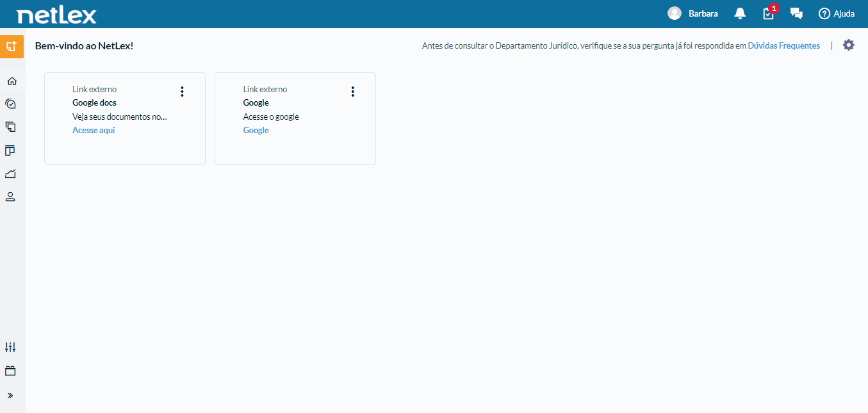Go to the Home icon in sidebar

11,81
